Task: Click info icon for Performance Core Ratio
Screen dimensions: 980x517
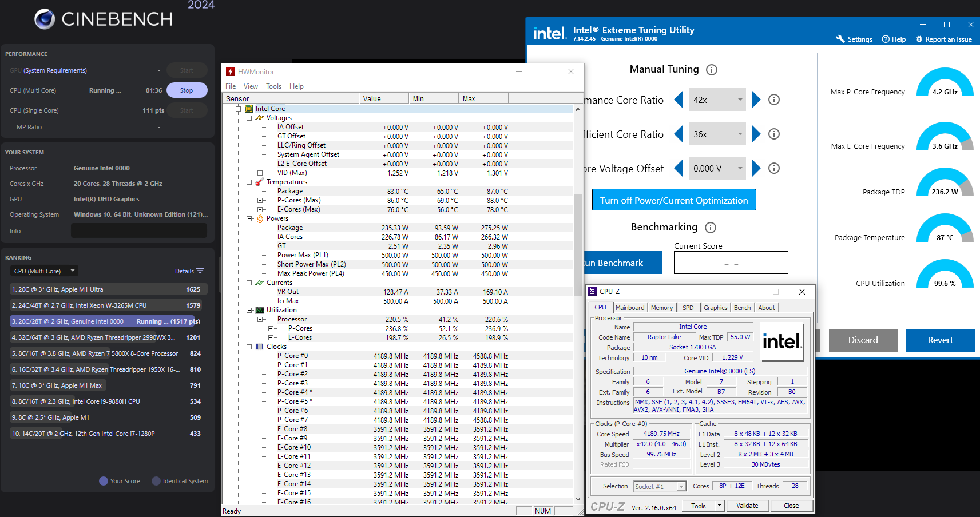Action: point(774,100)
